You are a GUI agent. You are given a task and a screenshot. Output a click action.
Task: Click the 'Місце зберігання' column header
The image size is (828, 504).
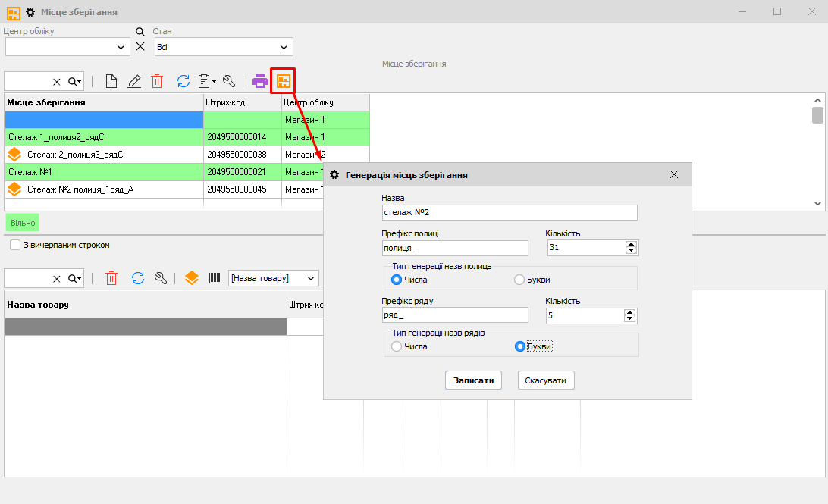click(x=103, y=102)
